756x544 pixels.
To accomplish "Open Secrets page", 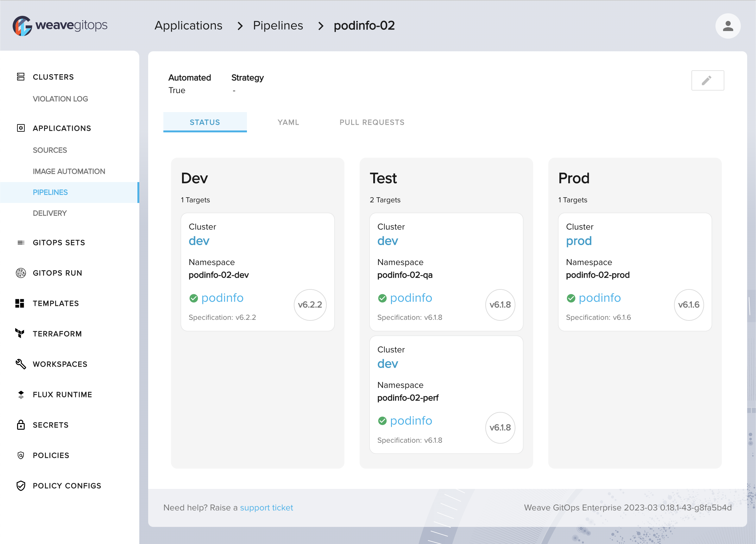I will point(51,425).
